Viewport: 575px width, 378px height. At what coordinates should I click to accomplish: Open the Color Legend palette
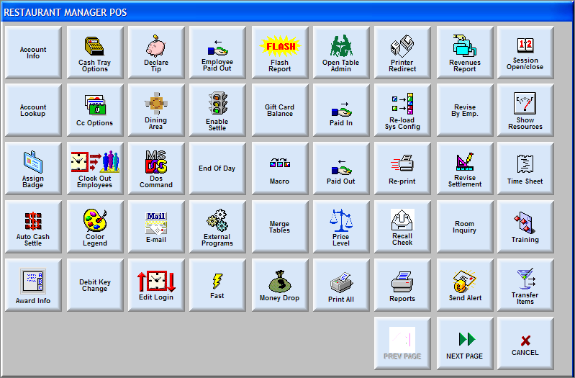pyautogui.click(x=95, y=227)
